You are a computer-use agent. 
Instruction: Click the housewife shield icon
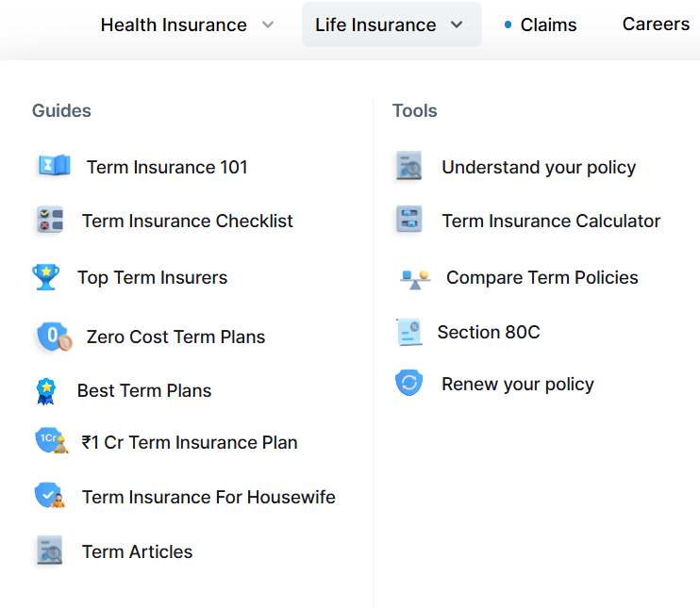[x=50, y=496]
